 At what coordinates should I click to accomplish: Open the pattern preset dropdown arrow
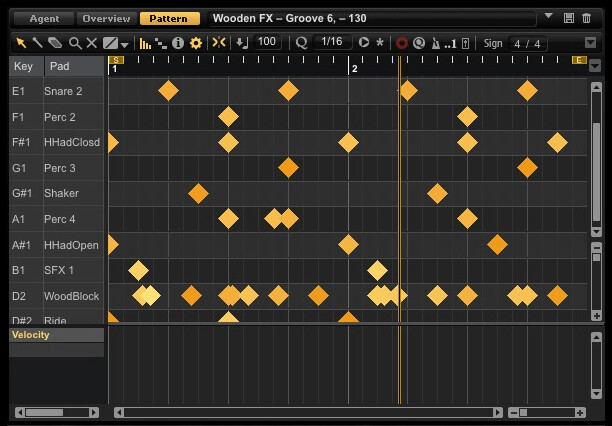tap(548, 17)
